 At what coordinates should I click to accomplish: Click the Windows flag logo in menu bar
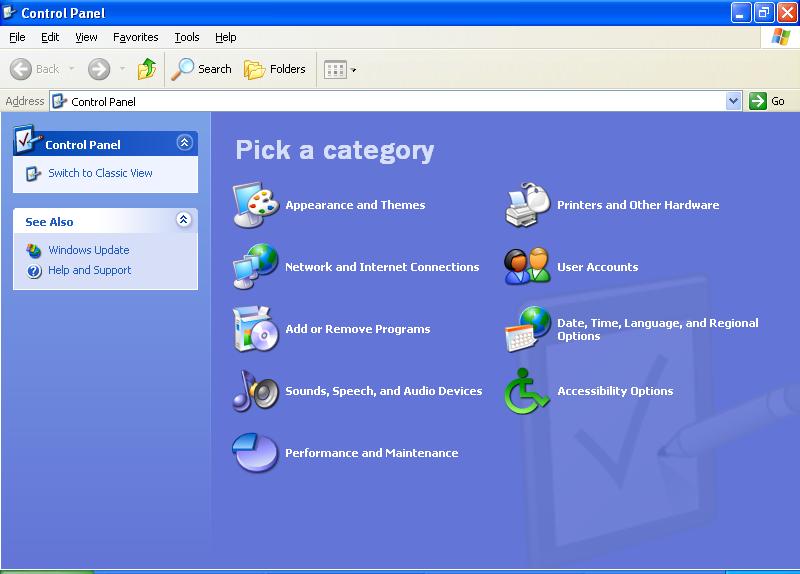(x=780, y=37)
